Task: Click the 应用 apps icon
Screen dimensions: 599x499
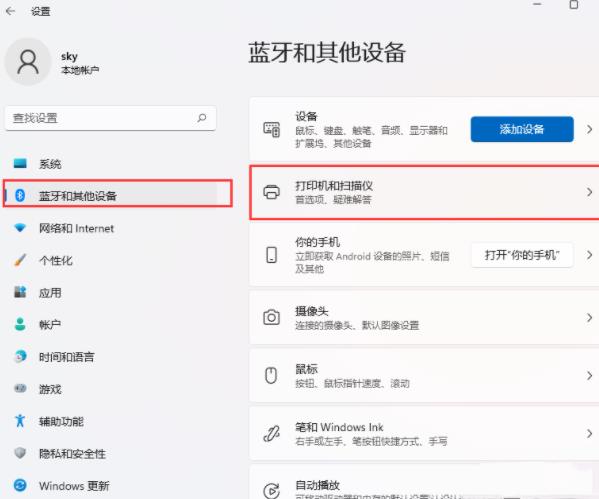Action: tap(20, 292)
